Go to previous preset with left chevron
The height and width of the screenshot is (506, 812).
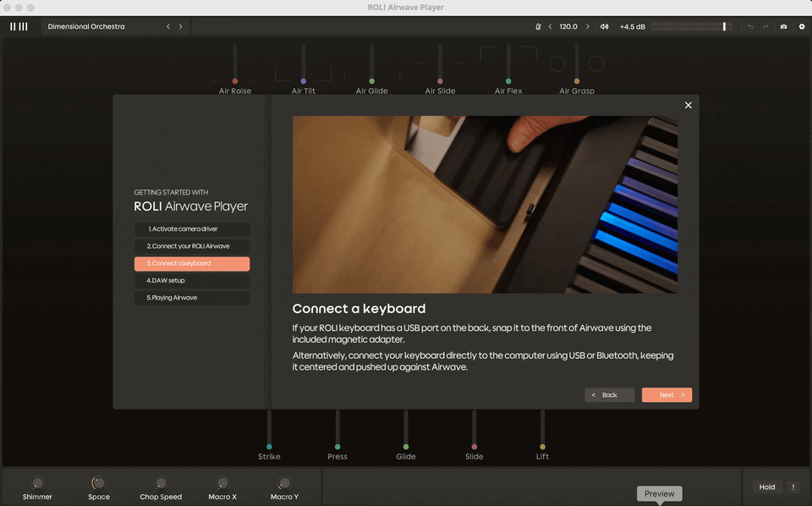tap(167, 26)
